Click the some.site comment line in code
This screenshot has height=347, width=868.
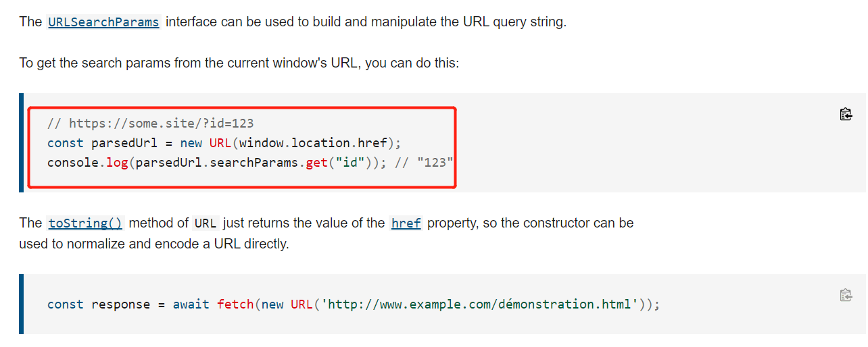click(150, 124)
